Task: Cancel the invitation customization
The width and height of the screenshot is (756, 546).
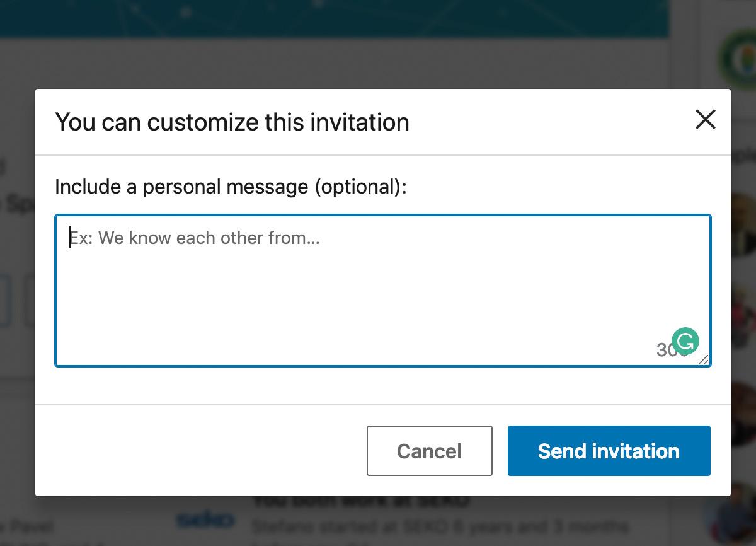Action: coord(429,451)
